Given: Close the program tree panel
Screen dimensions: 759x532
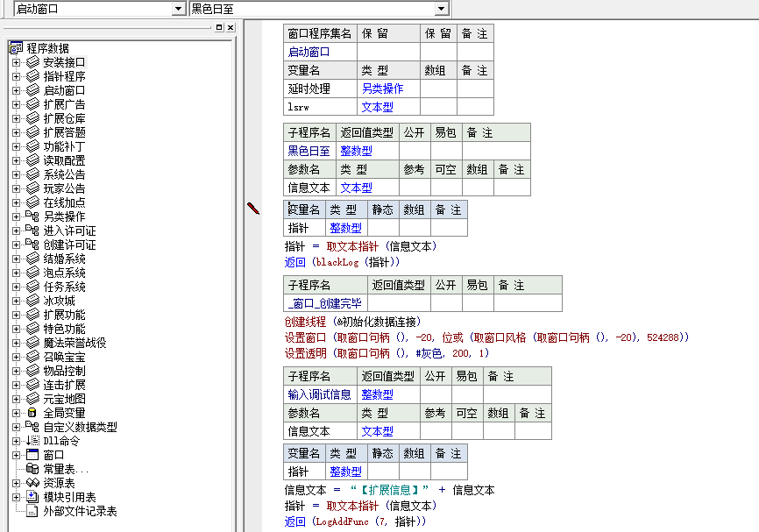Looking at the screenshot, I should (231, 28).
